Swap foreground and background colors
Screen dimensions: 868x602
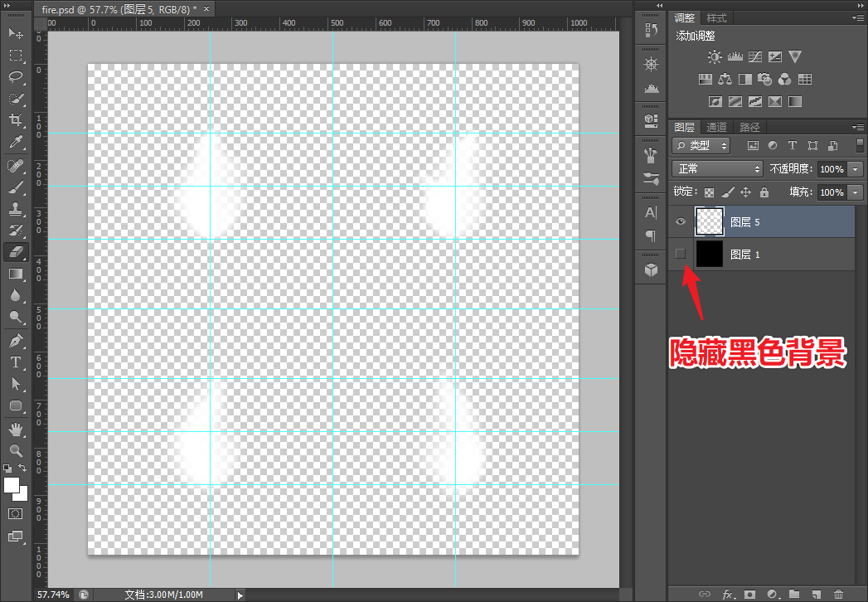tap(22, 468)
